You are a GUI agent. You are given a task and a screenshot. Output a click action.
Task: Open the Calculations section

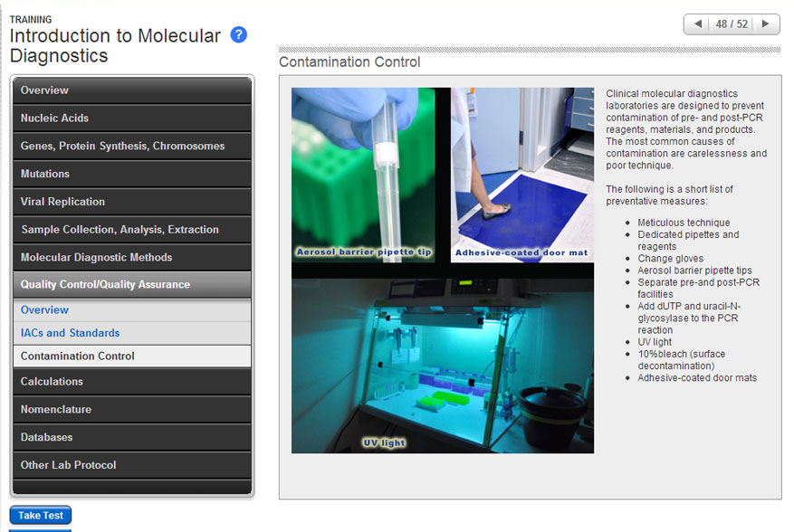(131, 382)
